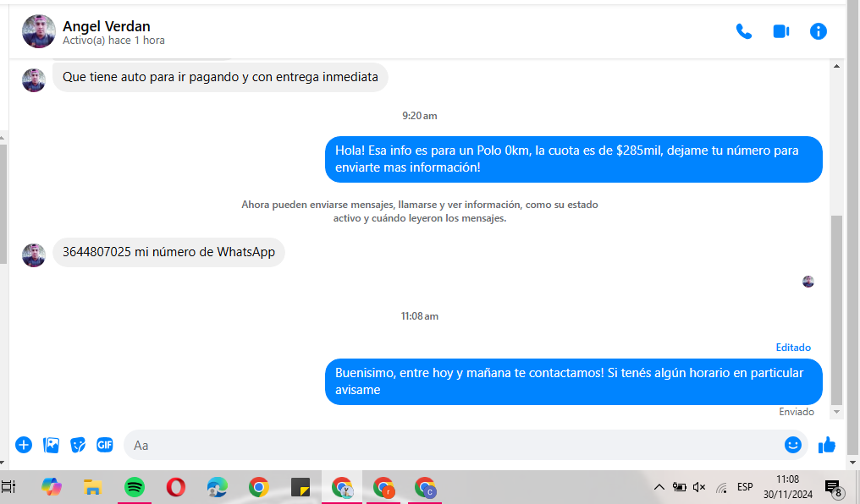
Task: Open the emoji picker in message box
Action: tap(792, 445)
